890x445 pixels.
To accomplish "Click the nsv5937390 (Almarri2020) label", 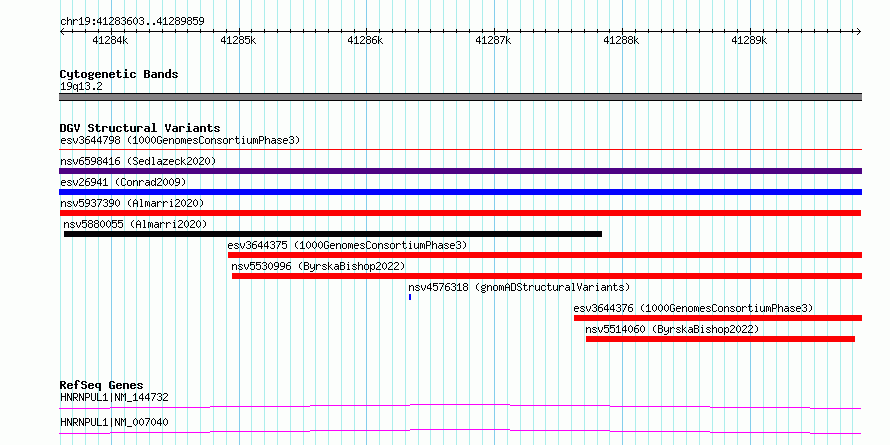I will [132, 203].
